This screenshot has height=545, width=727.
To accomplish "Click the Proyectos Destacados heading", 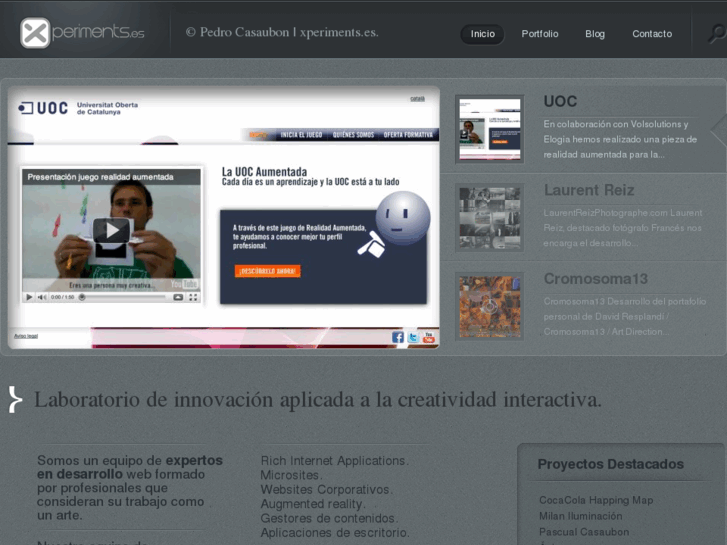I will (611, 464).
